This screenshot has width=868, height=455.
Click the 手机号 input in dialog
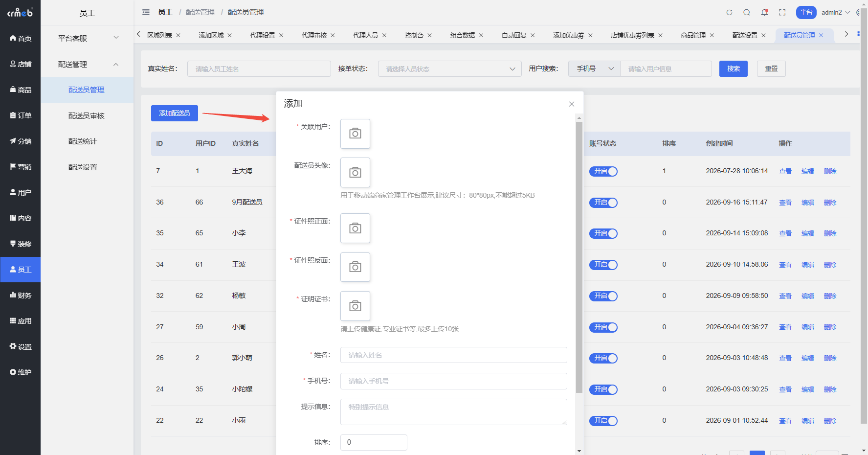pos(454,381)
